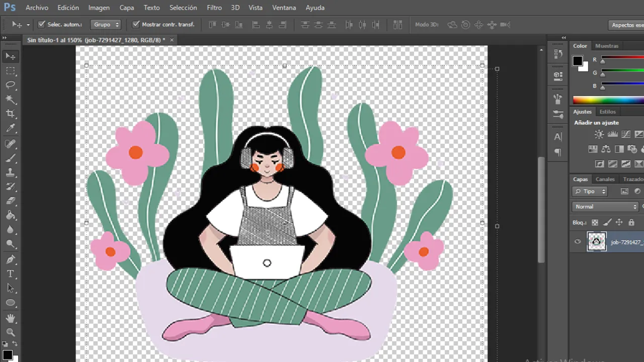Viewport: 644px width, 362px height.
Task: Toggle adjustment layer filter in Capas panel
Action: coord(637,191)
